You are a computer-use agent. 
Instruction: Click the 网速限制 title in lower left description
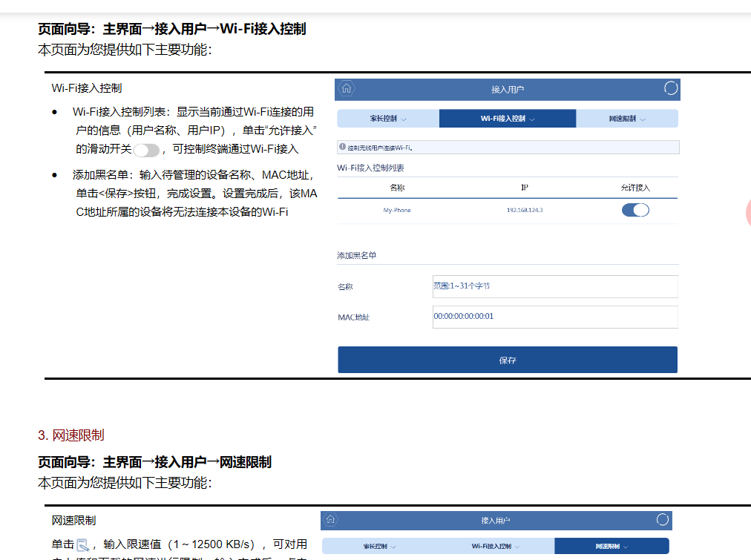point(73,521)
